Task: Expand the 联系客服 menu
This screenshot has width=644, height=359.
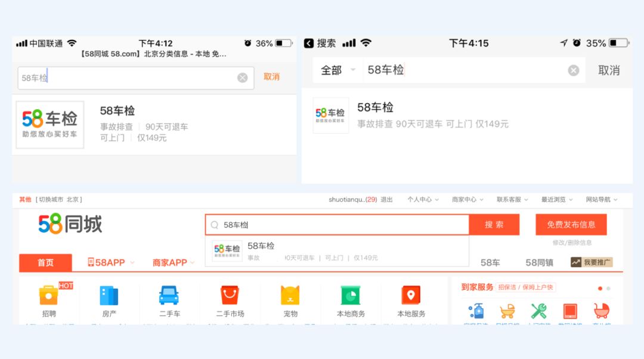Action: coord(512,200)
